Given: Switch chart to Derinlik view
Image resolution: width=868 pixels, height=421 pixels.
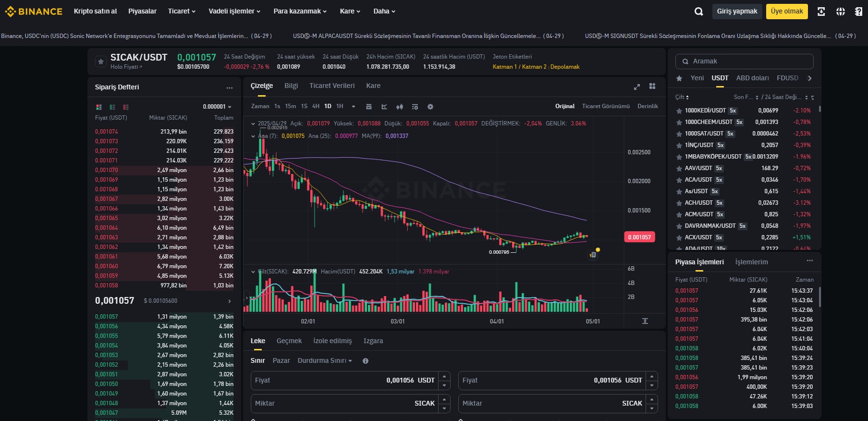Looking at the screenshot, I should click(x=648, y=106).
